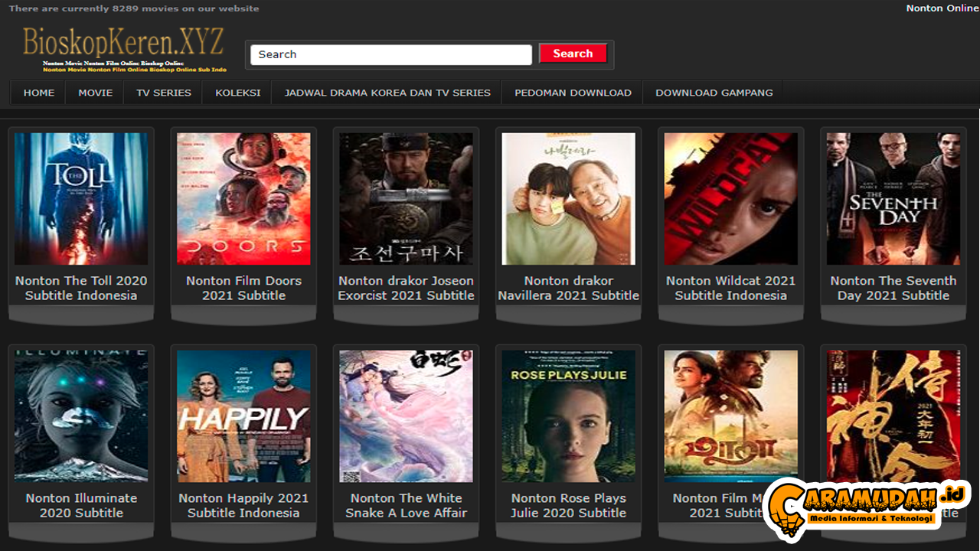Open the Illuminate movie poster
This screenshot has width=980, height=551.
(81, 416)
